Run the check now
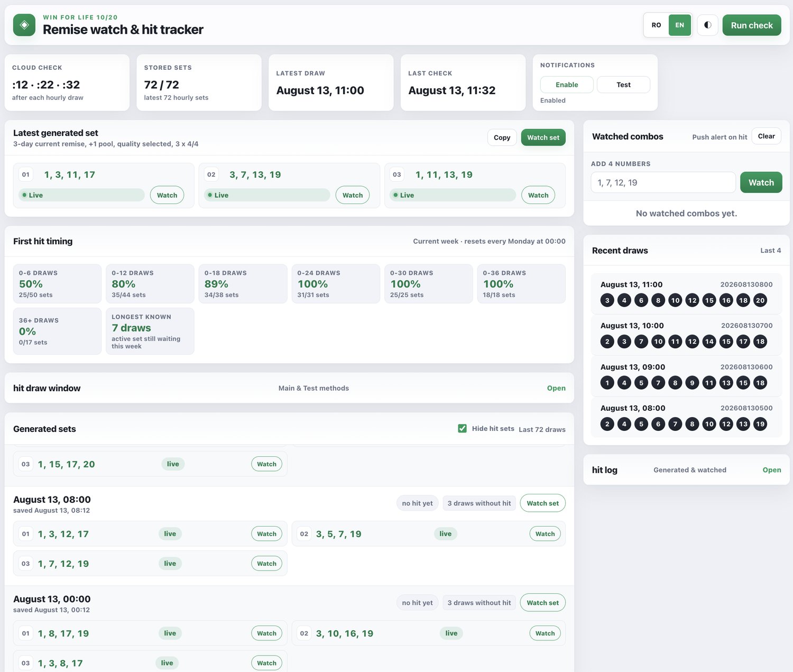The image size is (793, 672). click(x=752, y=25)
